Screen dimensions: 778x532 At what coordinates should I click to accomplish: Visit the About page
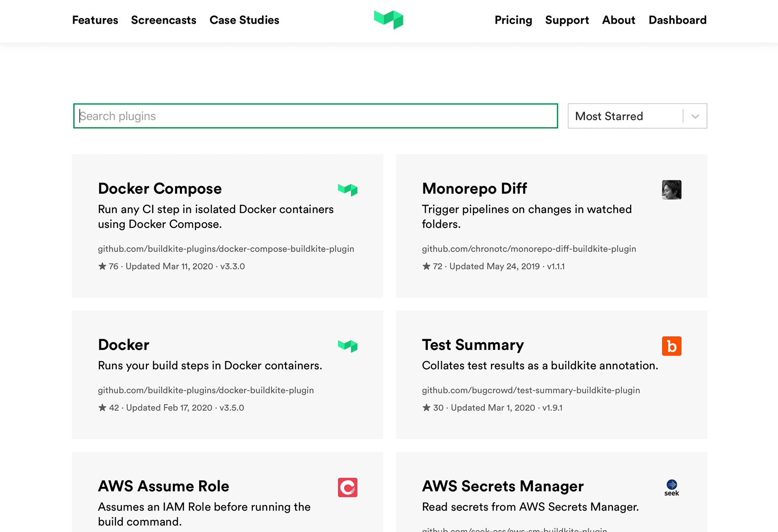[x=619, y=20]
